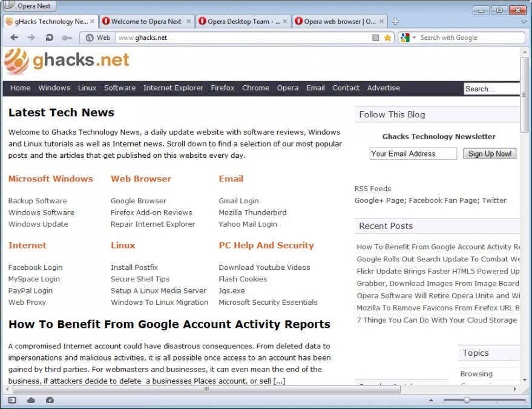Viewport: 532px width, 409px height.
Task: Click the Your Email Address field
Action: 413,154
